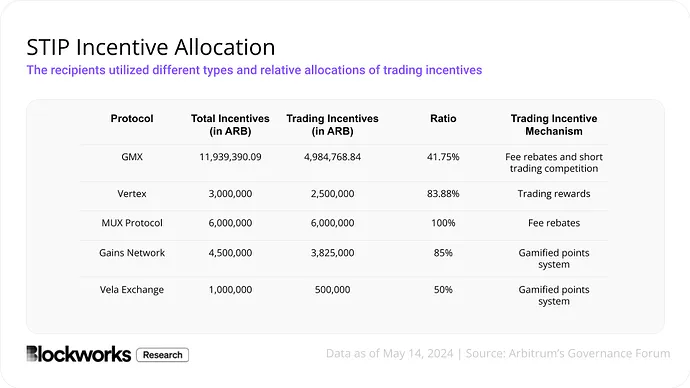Click the Total Incentives (in ARB) header
The width and height of the screenshot is (690, 388).
pos(230,125)
